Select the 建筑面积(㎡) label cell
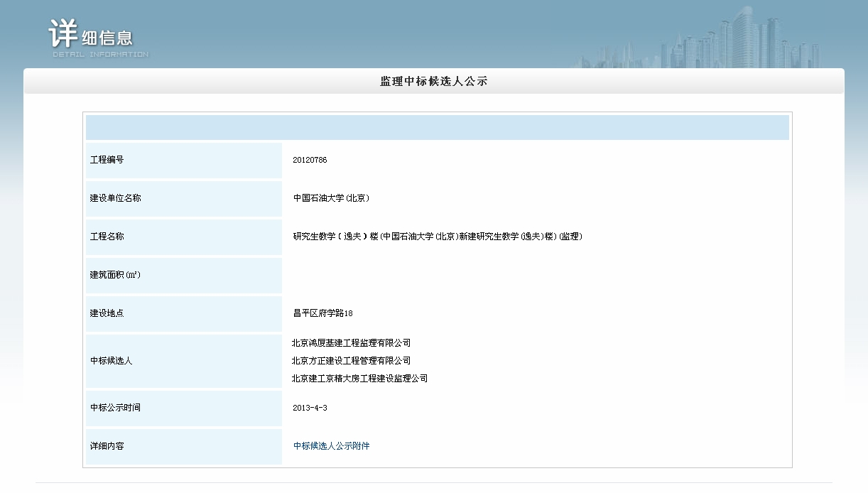 184,275
